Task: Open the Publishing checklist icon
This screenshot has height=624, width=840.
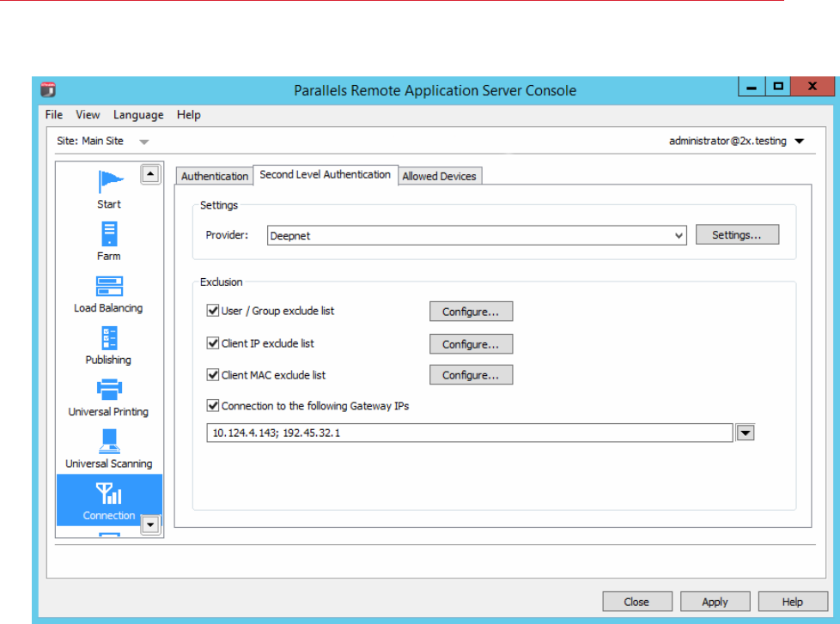Action: click(x=109, y=338)
